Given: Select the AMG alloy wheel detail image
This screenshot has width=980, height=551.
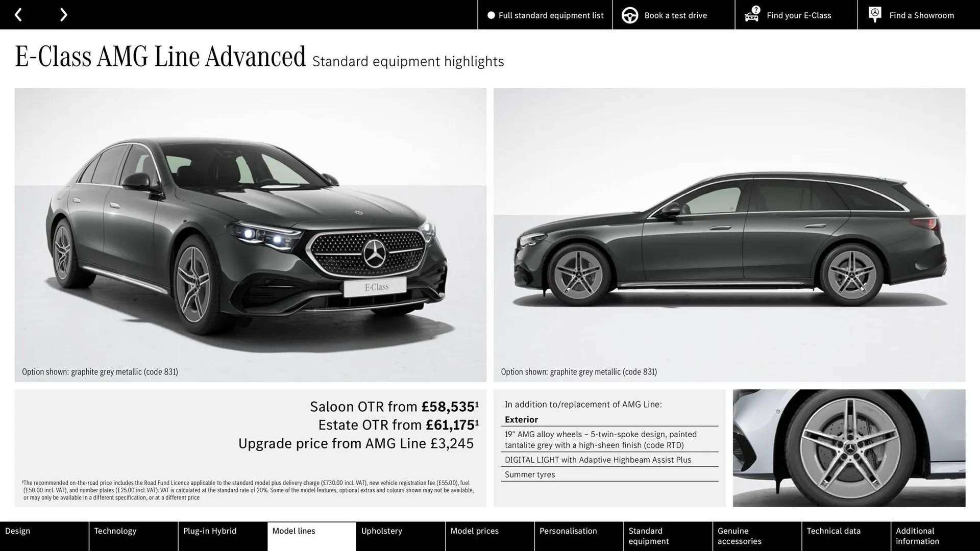Looking at the screenshot, I should pyautogui.click(x=849, y=448).
